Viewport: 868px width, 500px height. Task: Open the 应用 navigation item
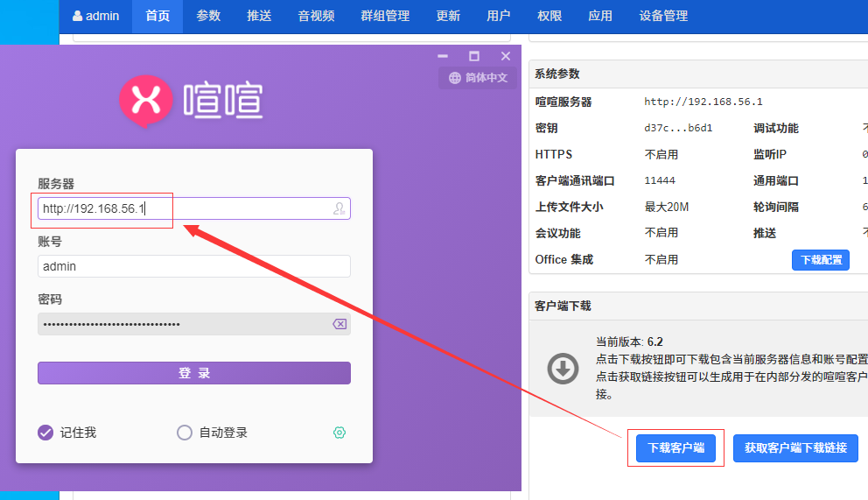600,16
